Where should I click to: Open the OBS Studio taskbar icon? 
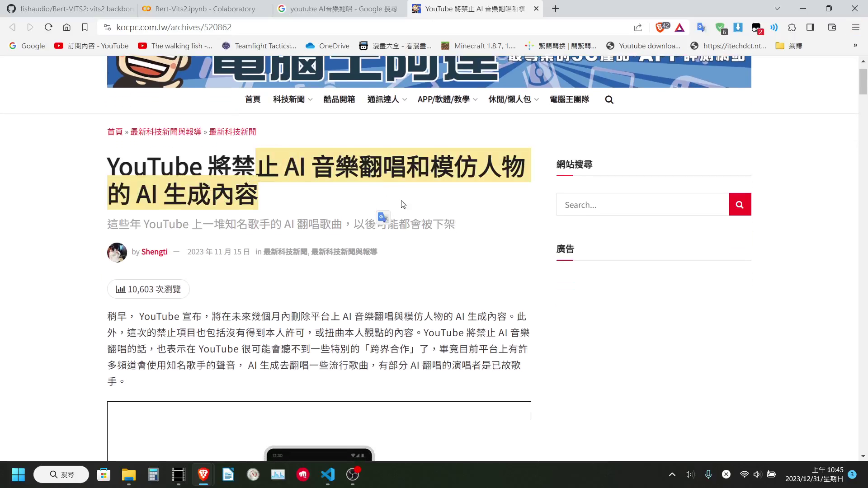[x=353, y=475]
